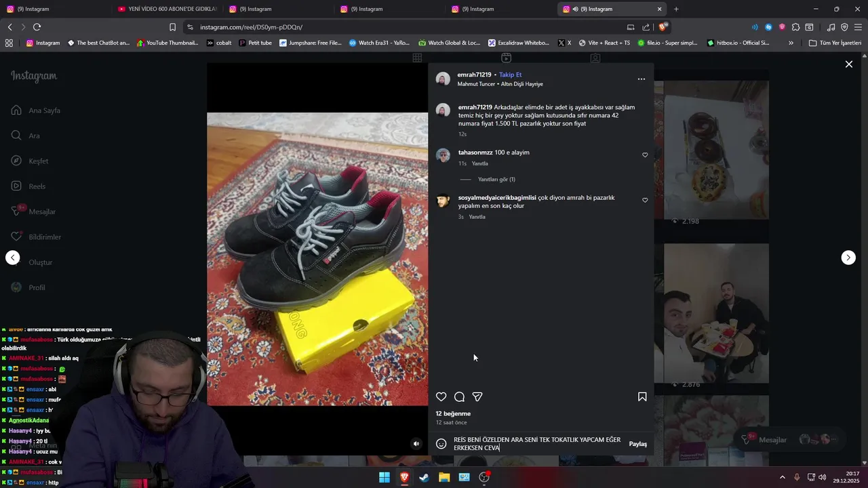
Task: Open the reel thumbnail with 2.876 views
Action: 716,313
